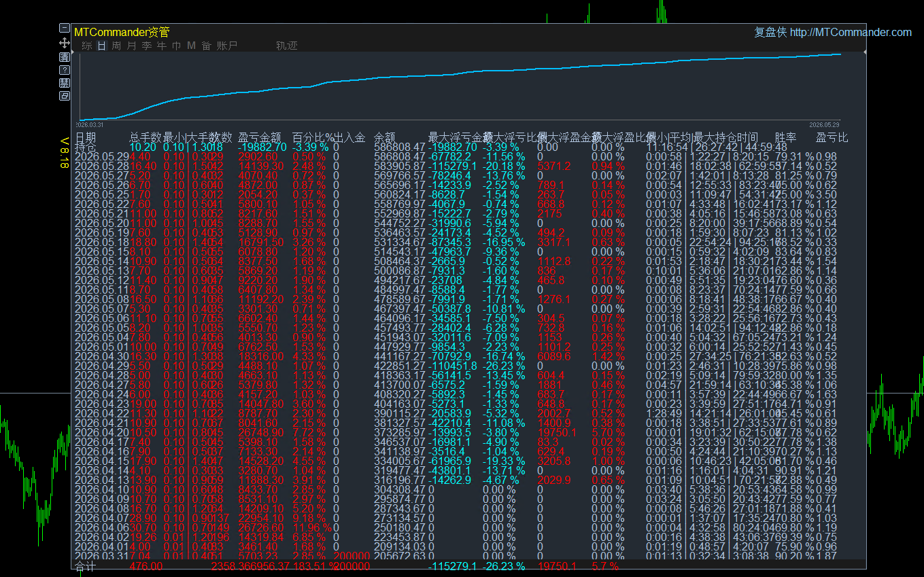Switch to the 账户 account tab
The height and width of the screenshot is (577, 924).
pos(227,46)
